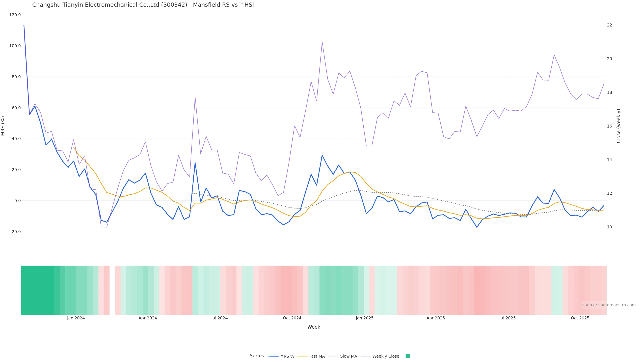Click the Close (weekly) right axis title
The width and height of the screenshot is (644, 362).
[619, 126]
